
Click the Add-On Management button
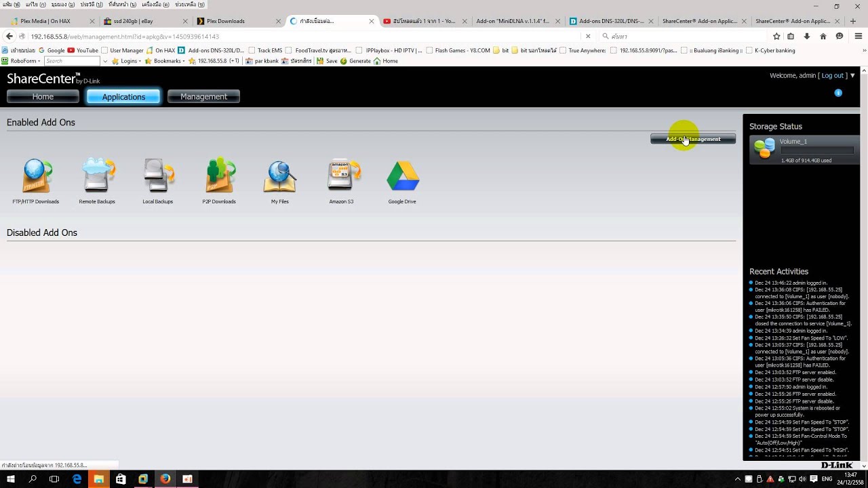[693, 139]
